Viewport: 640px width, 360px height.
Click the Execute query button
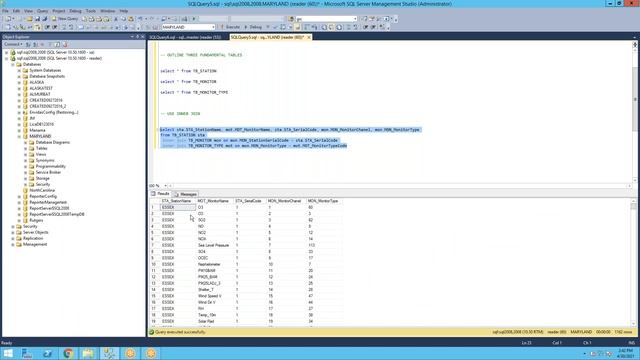coord(230,27)
